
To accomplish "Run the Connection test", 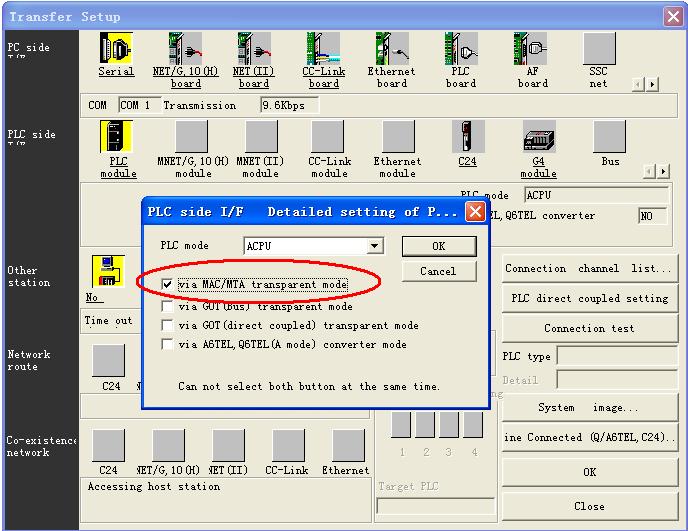I will (x=588, y=328).
